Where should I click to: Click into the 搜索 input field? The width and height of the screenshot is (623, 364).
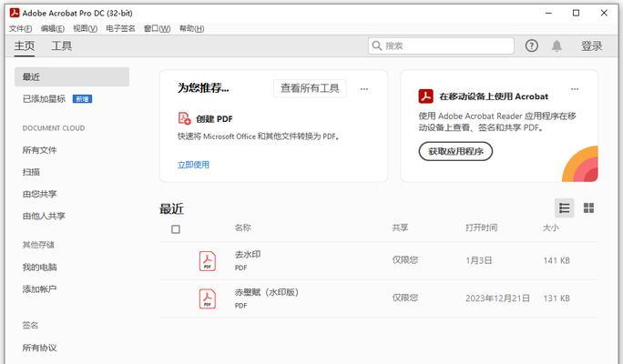coord(441,46)
